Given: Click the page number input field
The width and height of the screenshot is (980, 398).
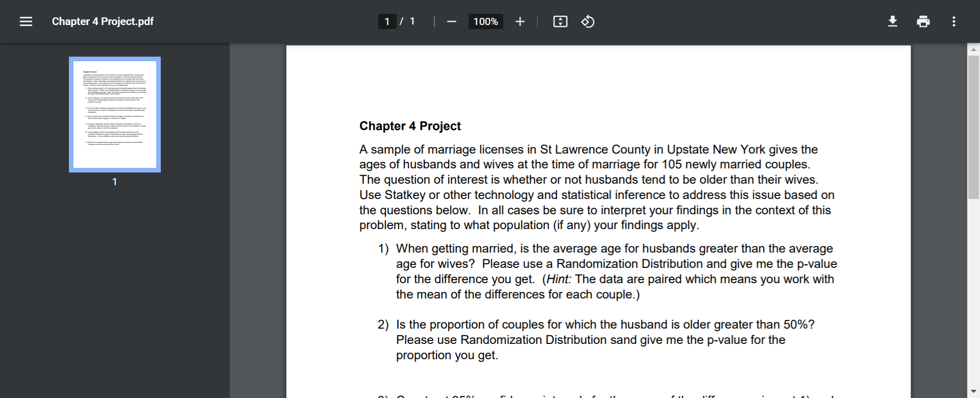Looking at the screenshot, I should (x=387, y=21).
